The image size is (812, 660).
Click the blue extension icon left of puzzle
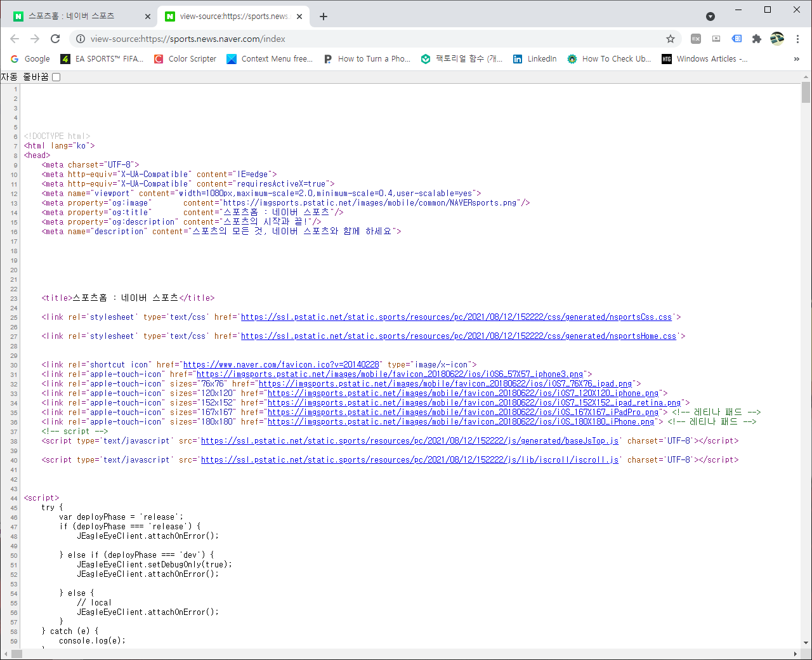pos(737,39)
